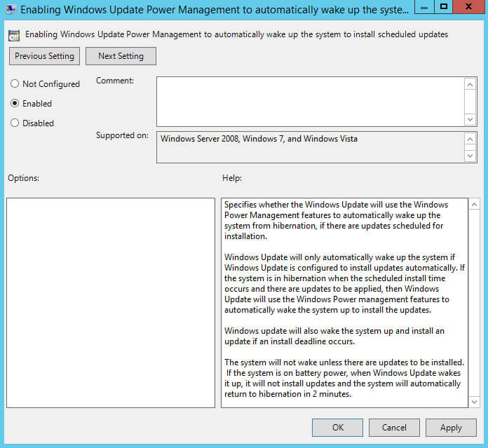This screenshot has width=488, height=448.
Task: Click the Comment box scroll down arrow
Action: (x=470, y=119)
